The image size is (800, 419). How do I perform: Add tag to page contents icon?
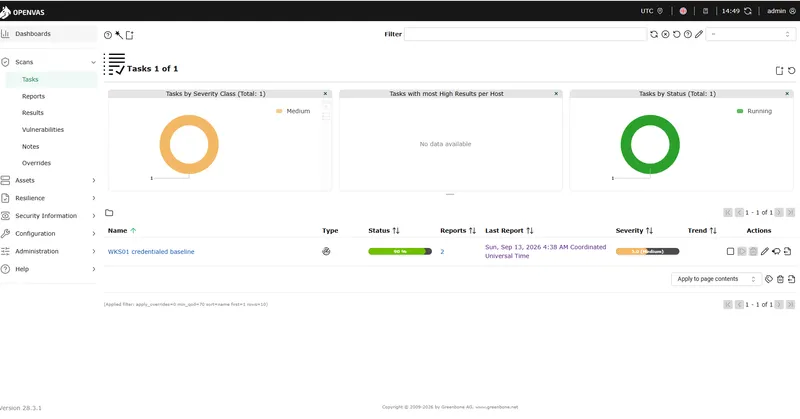[x=769, y=279]
